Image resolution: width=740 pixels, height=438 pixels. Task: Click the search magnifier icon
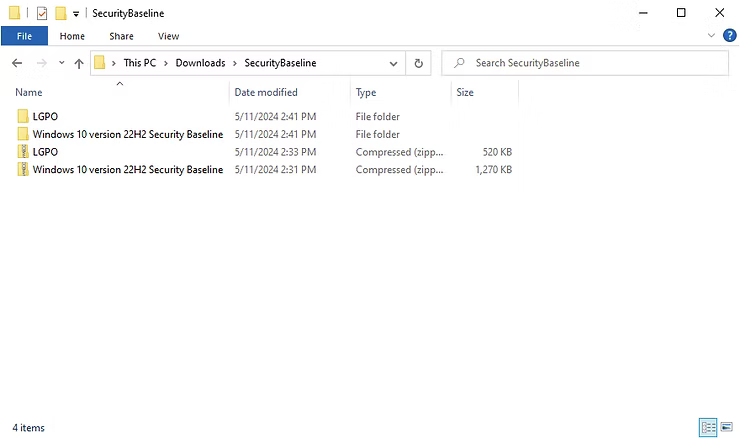459,63
